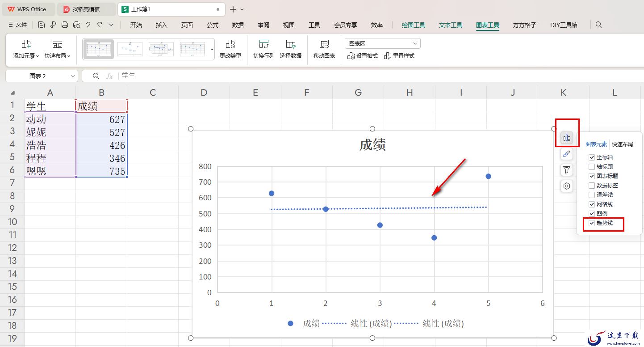Uncheck the 图表标题 checkbox
Screen dimensions: 644x347
(592, 176)
